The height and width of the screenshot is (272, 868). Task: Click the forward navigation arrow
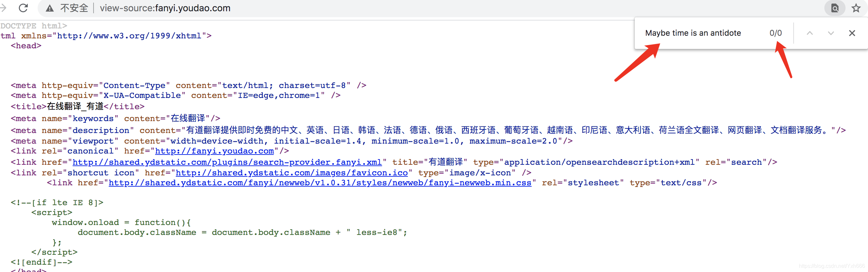[x=3, y=8]
